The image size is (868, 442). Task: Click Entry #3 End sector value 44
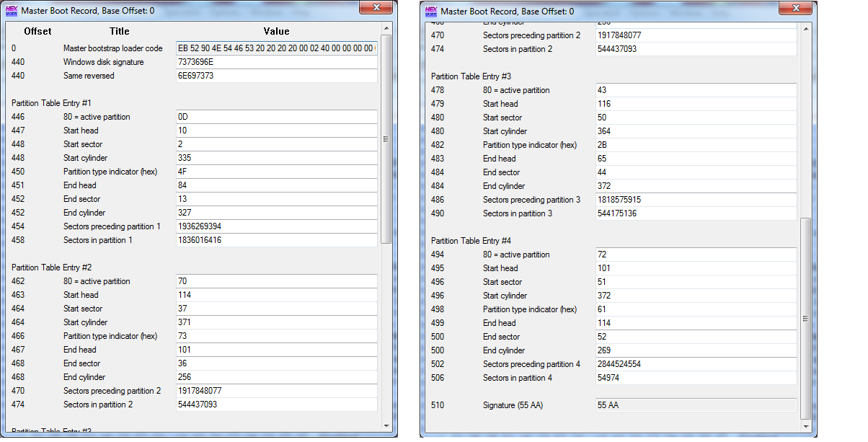point(696,172)
